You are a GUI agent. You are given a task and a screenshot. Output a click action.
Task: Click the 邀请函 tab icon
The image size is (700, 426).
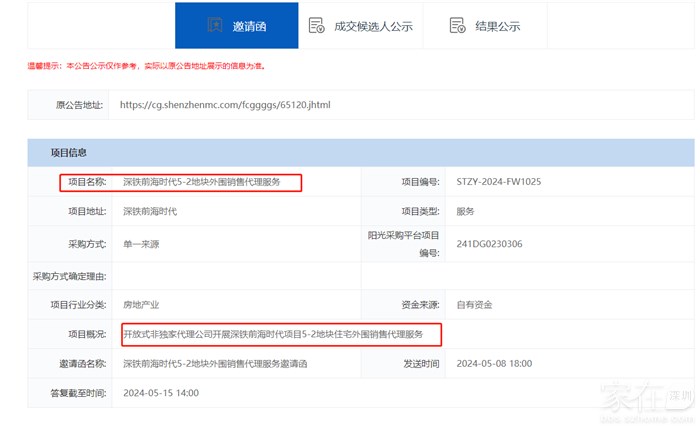click(x=215, y=26)
